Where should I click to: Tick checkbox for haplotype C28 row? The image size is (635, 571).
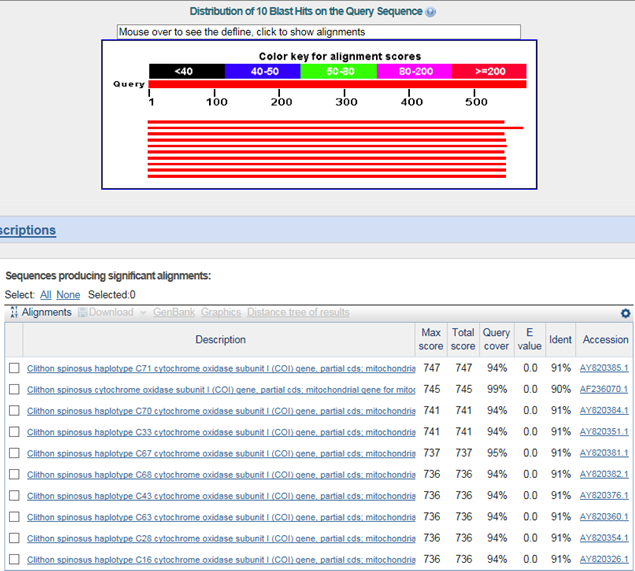(14, 538)
